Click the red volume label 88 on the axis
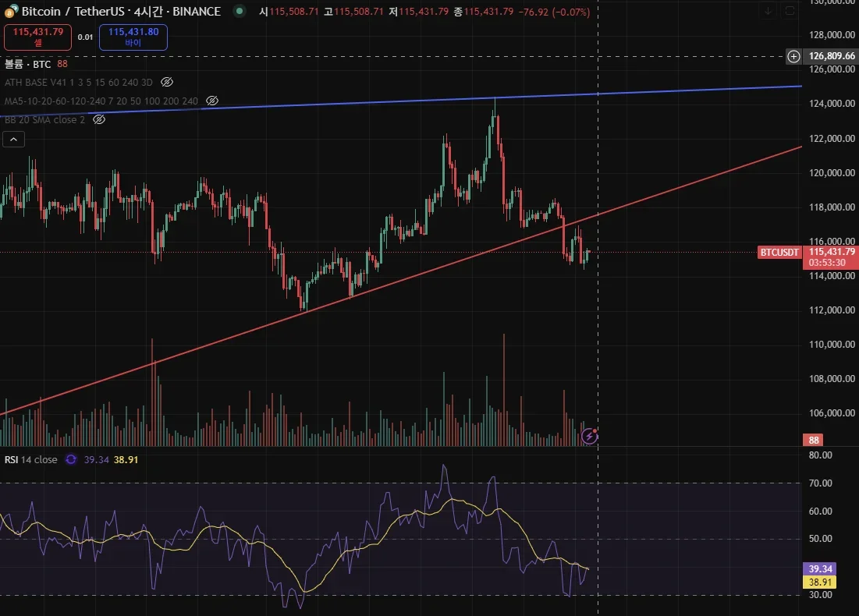This screenshot has width=859, height=616. (814, 440)
